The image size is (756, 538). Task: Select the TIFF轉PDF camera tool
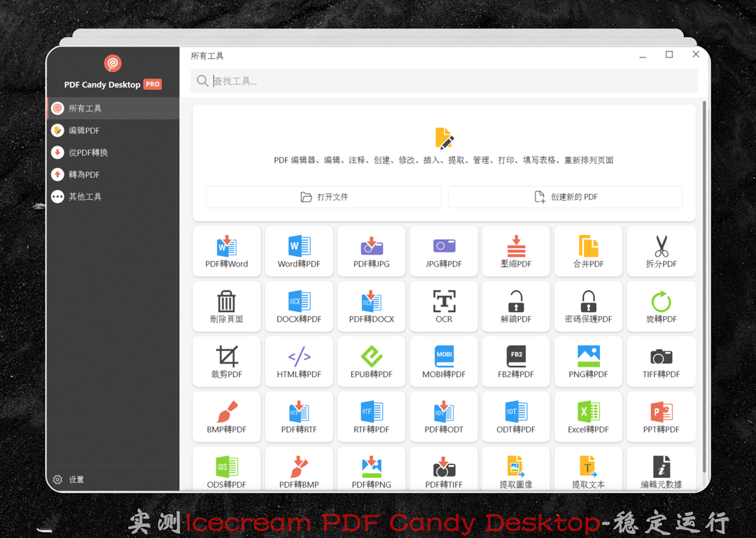(661, 362)
